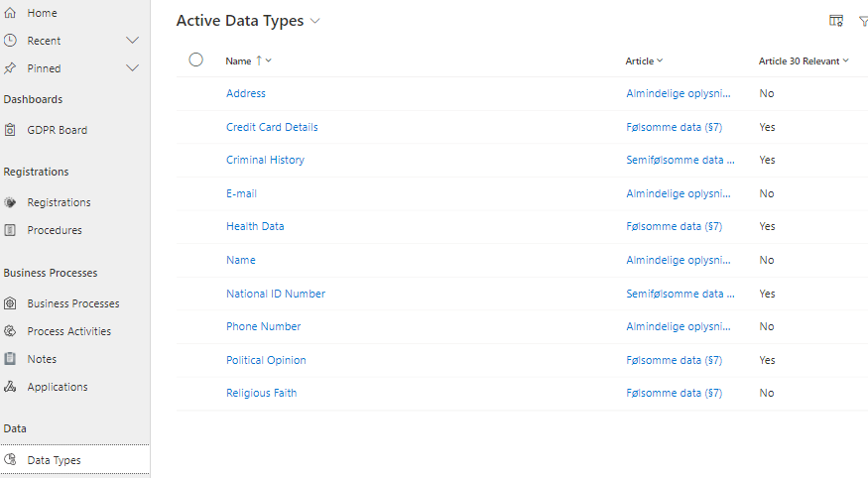
Task: Click the Registrations icon in sidebar
Action: [x=10, y=202]
